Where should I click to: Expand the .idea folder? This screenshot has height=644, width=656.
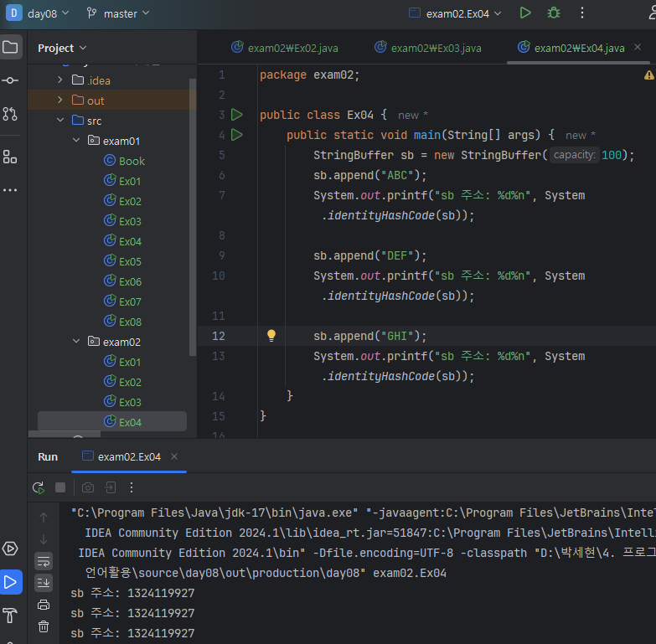coord(60,80)
